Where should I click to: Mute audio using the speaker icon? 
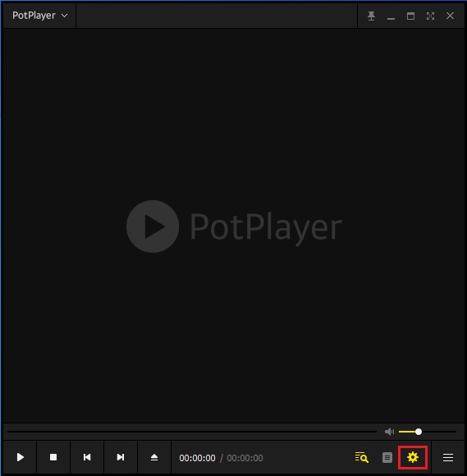click(389, 432)
